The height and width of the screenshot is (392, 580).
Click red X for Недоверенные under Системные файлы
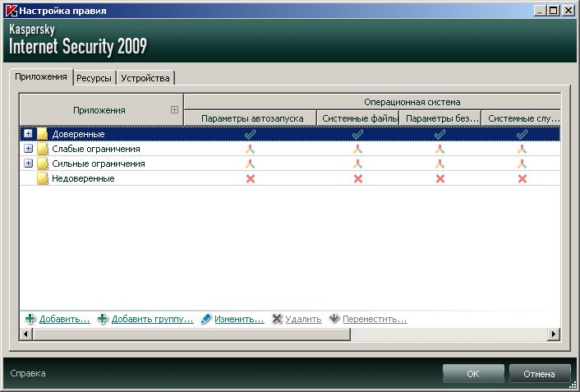(357, 178)
